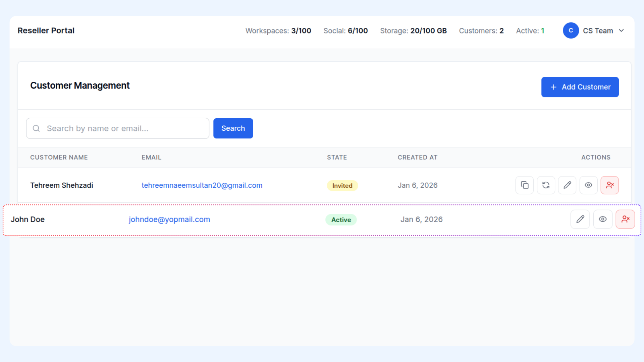View Tehreem Shehzadi details via eye icon
644x362 pixels.
[x=588, y=185]
